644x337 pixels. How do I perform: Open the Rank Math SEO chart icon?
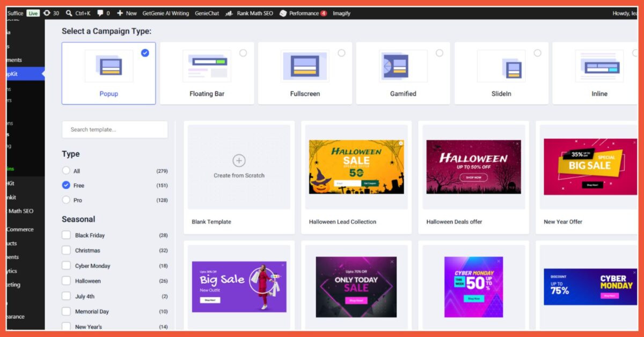click(229, 13)
